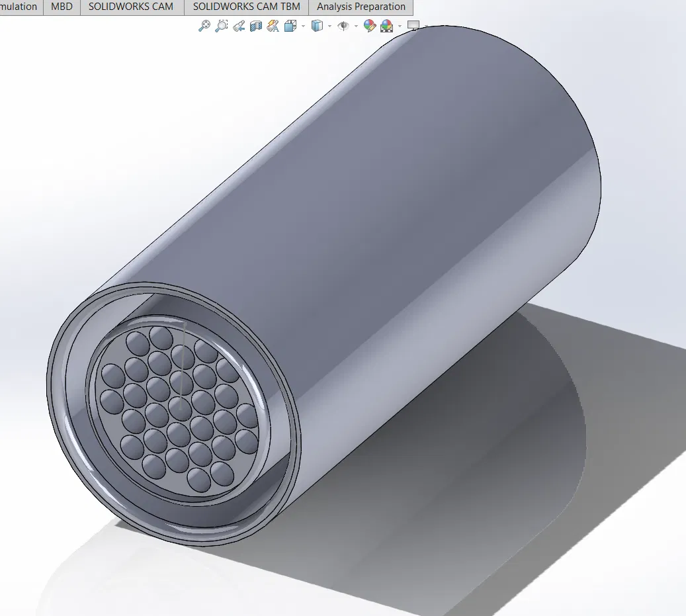Click the Edit Appearance icon
The width and height of the screenshot is (686, 616).
click(370, 26)
